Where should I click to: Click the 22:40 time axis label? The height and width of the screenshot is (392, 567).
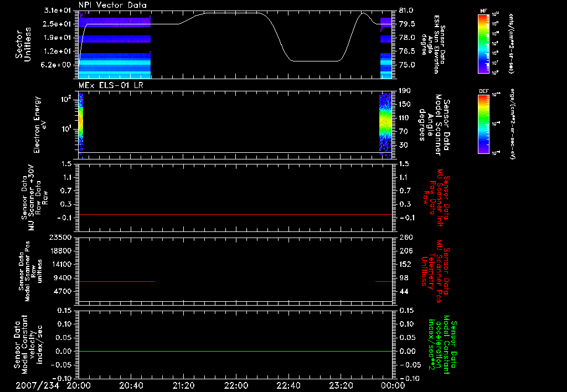coord(288,385)
